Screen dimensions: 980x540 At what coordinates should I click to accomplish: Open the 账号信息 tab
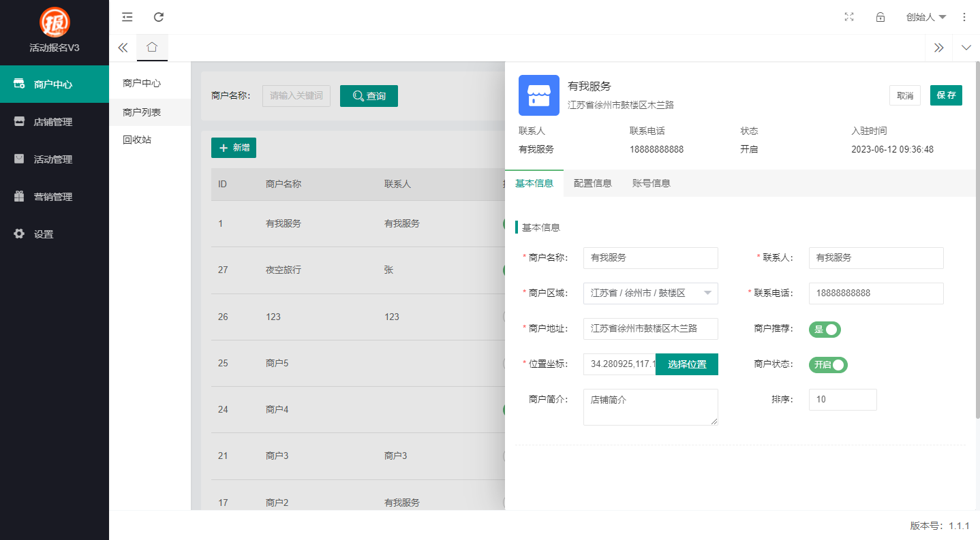pyautogui.click(x=652, y=182)
